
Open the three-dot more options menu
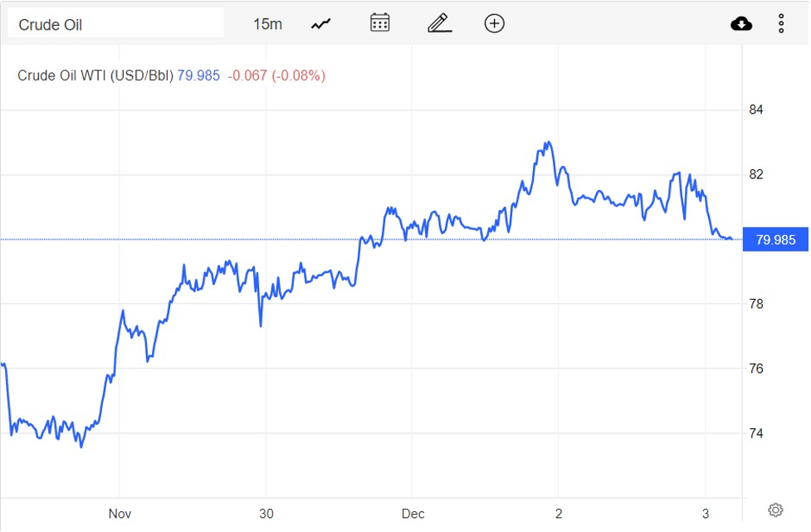(781, 24)
